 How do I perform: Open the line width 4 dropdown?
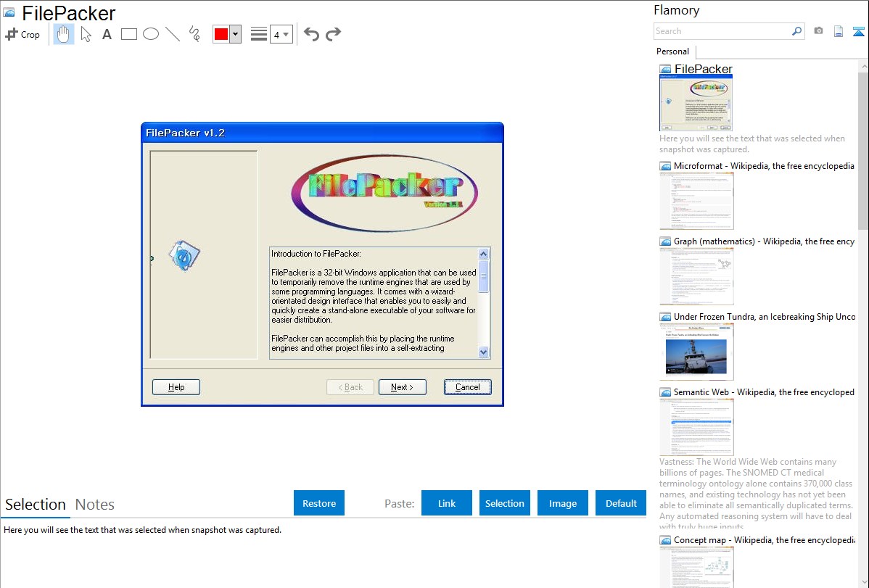click(x=281, y=34)
